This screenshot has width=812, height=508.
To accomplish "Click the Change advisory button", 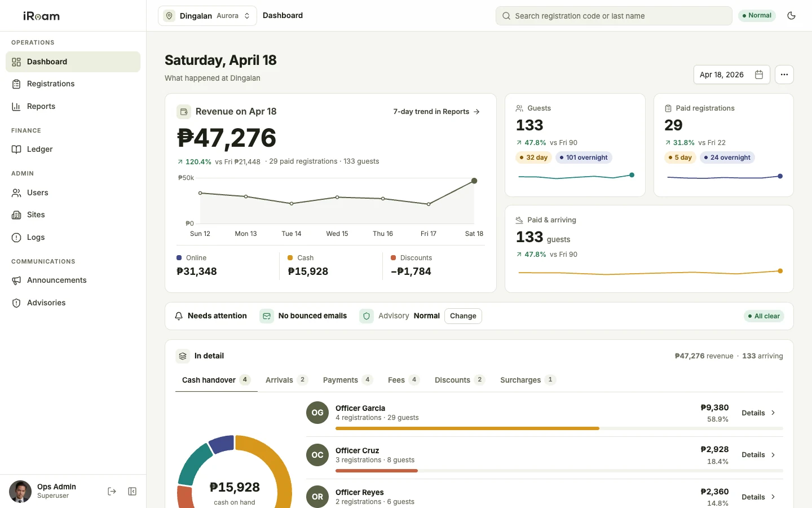I will [463, 316].
